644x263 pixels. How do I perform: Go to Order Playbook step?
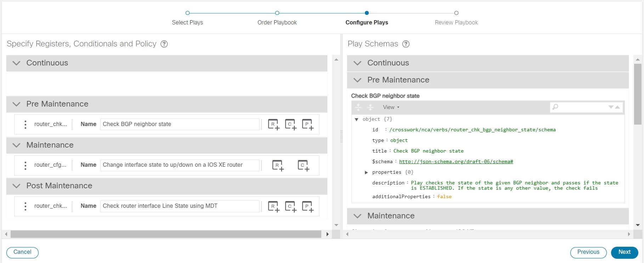click(x=277, y=13)
